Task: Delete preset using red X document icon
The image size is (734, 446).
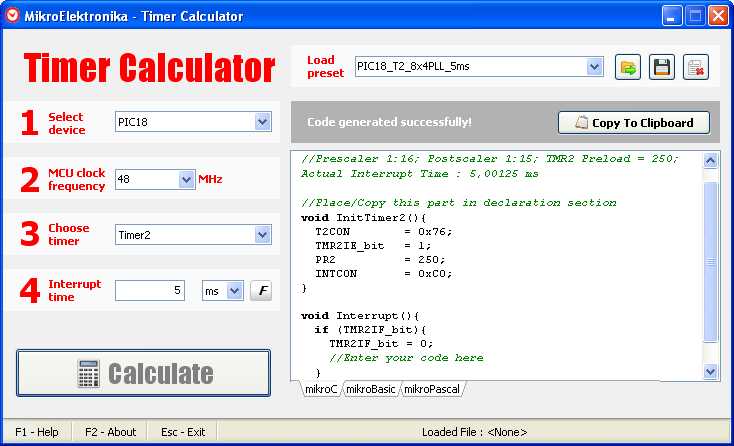Action: click(696, 67)
